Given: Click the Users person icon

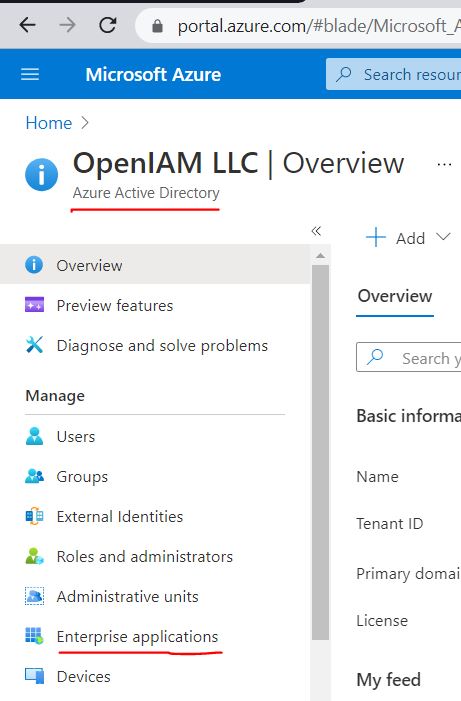Looking at the screenshot, I should coord(34,436).
